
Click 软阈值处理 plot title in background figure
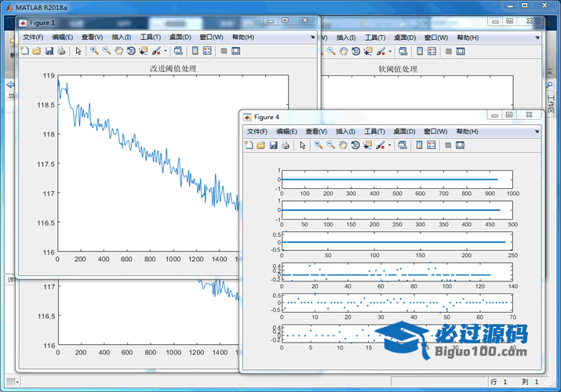[398, 69]
